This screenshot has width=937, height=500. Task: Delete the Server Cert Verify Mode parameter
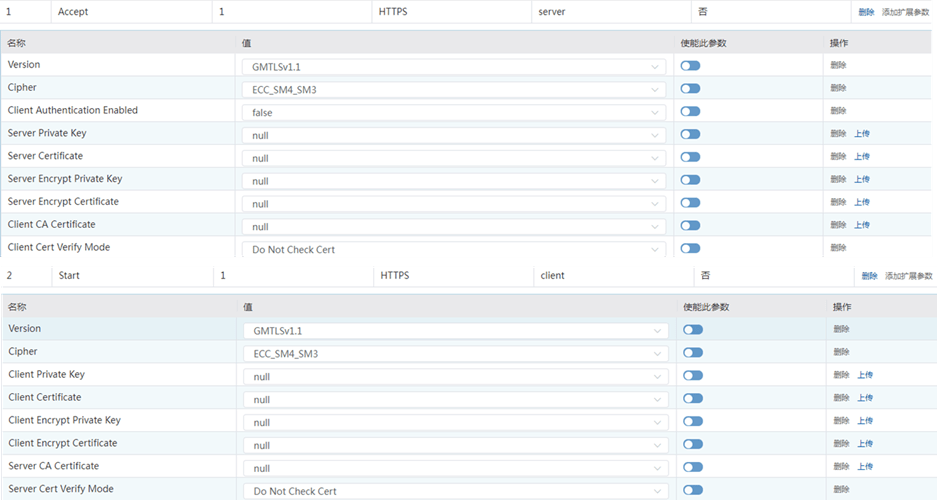click(841, 489)
